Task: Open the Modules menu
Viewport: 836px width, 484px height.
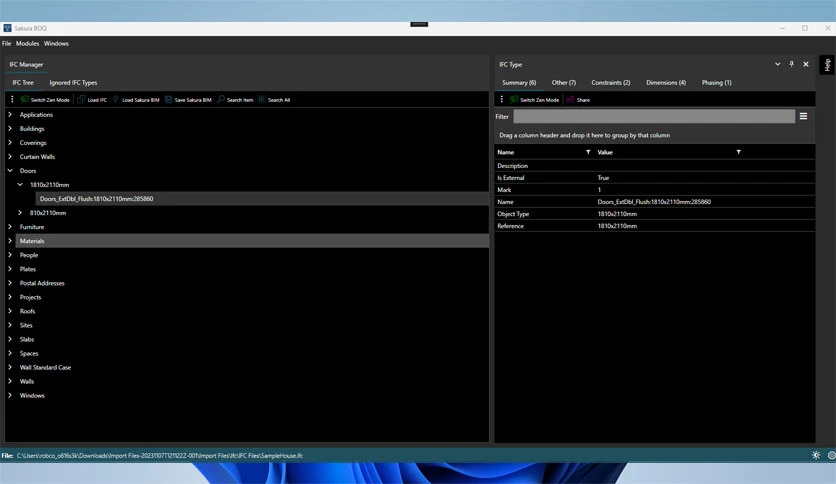Action: pyautogui.click(x=27, y=44)
